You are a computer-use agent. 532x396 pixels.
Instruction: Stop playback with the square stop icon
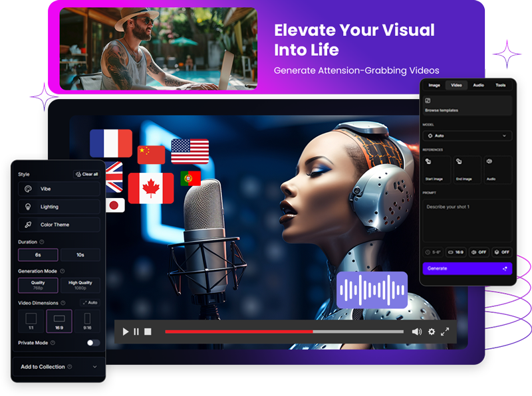coord(148,332)
